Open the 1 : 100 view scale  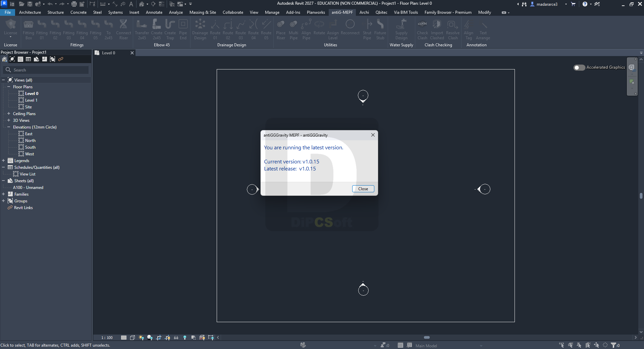107,338
